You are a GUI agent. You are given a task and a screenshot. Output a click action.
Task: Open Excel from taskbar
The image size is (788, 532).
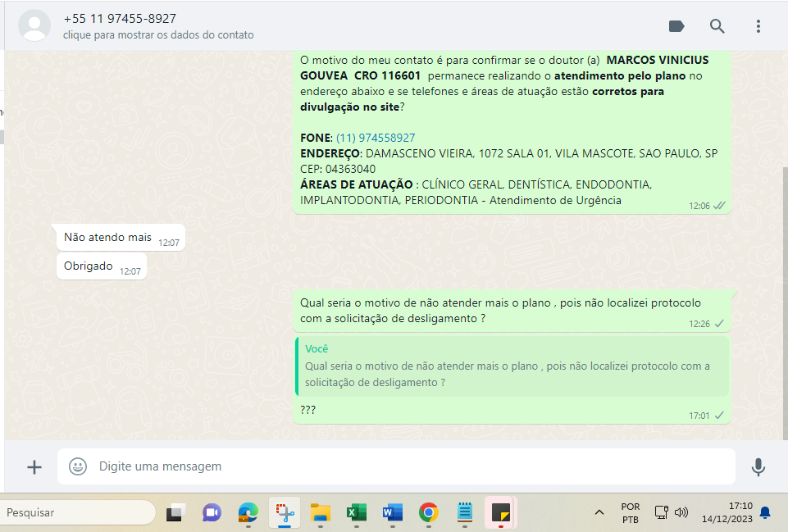tap(357, 512)
